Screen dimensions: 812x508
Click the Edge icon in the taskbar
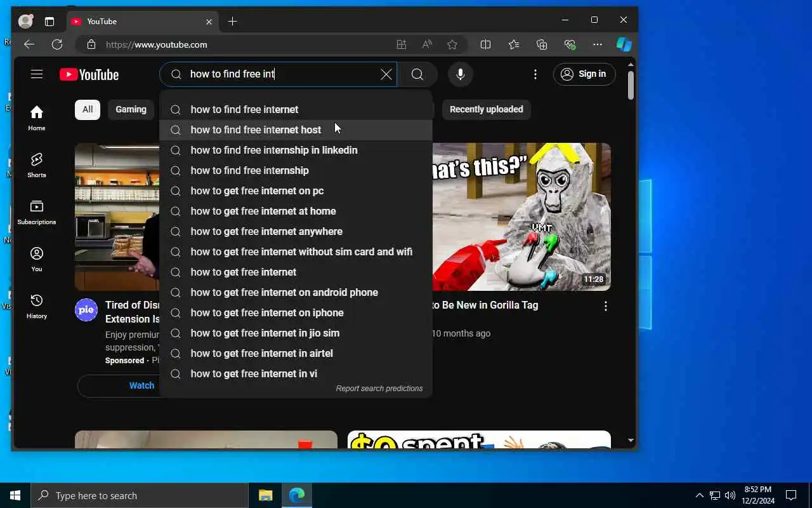tap(296, 495)
